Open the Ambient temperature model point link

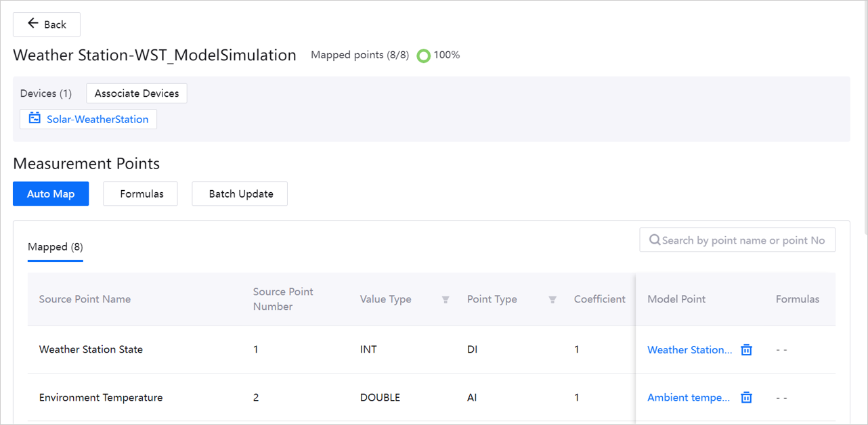pyautogui.click(x=689, y=397)
